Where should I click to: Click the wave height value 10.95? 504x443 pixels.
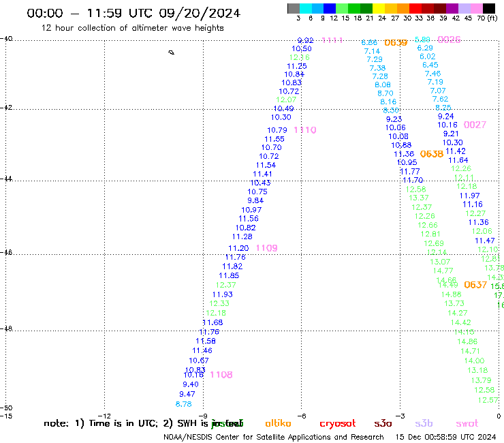click(x=407, y=162)
